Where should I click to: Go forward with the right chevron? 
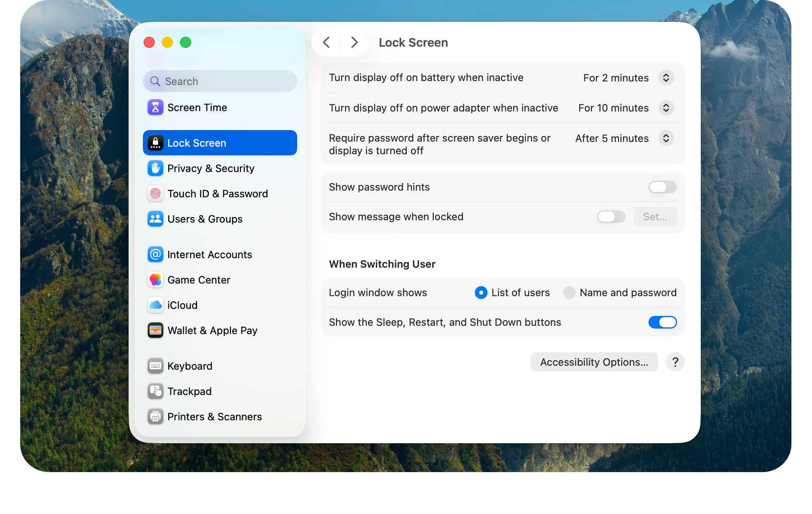[355, 42]
